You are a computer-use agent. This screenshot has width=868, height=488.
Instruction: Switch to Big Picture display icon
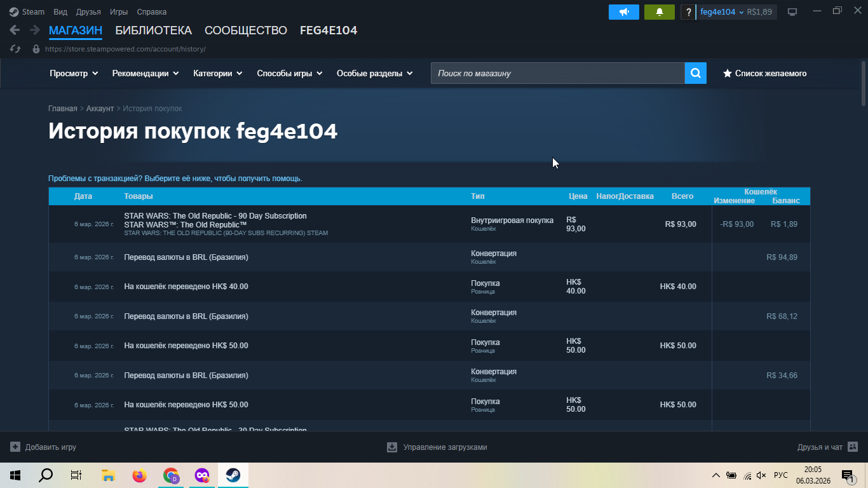click(792, 12)
